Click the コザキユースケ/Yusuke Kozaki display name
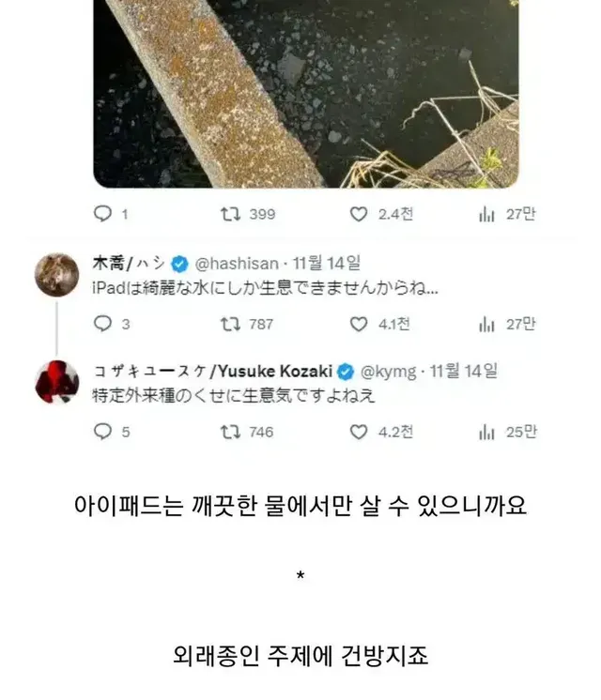The image size is (601, 700). point(212,372)
